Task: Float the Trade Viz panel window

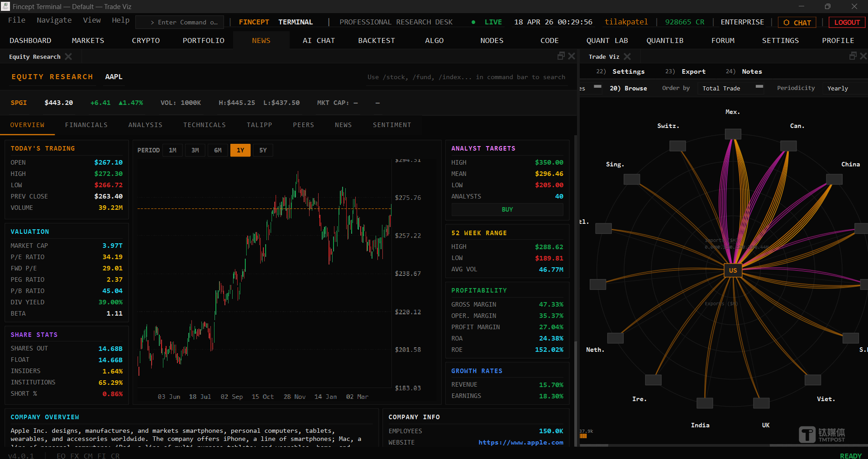Action: point(853,56)
